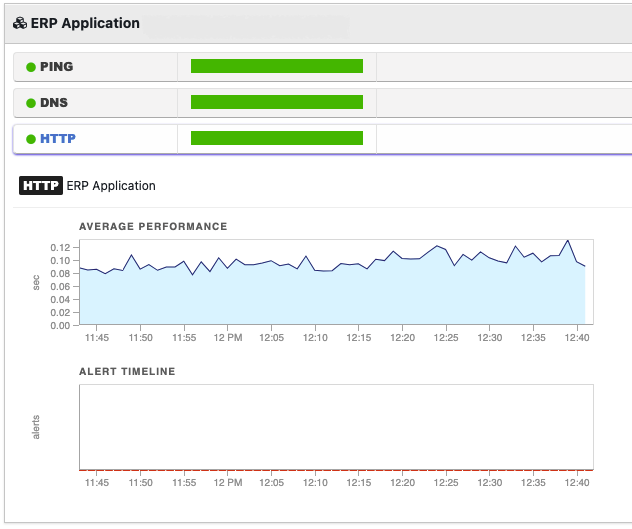Click the ERP Application cubes icon
This screenshot has height=529, width=632.
(20, 23)
